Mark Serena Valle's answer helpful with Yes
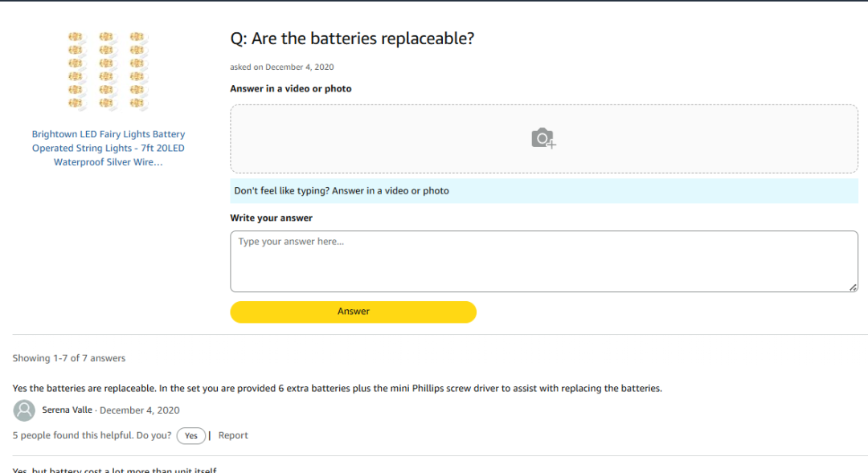Viewport: 868px width, 473px height. pos(190,435)
